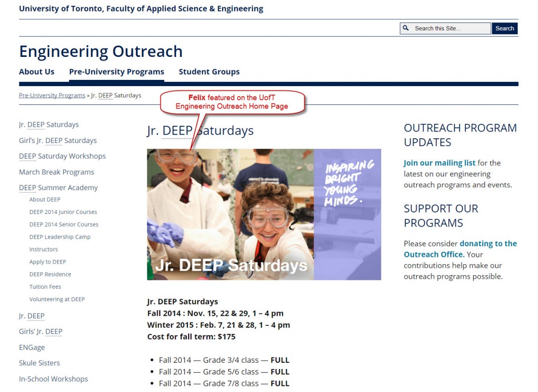Click donating to the Outreach Office link
Screen dimensions: 538x392
(x=461, y=249)
